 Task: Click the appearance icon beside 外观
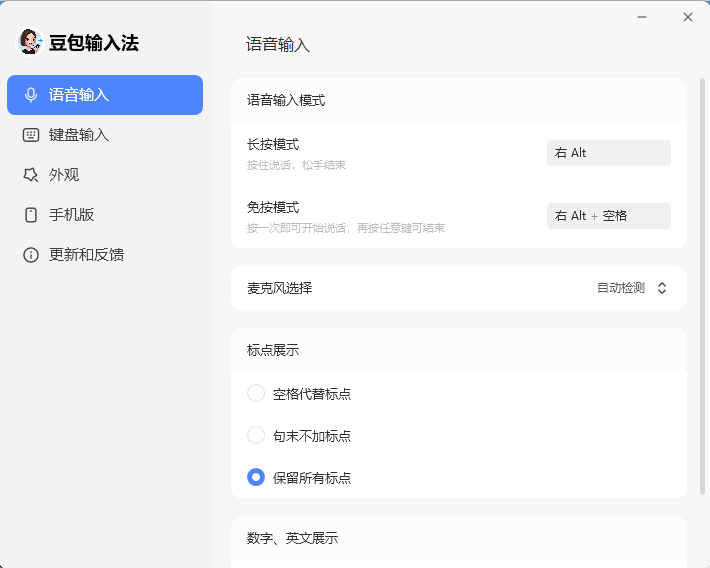[31, 175]
